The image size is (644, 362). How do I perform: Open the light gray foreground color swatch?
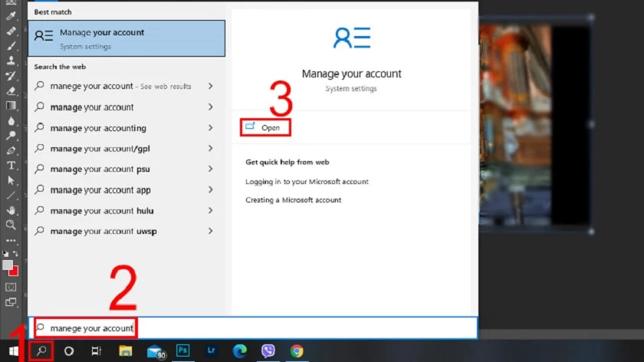click(7, 265)
